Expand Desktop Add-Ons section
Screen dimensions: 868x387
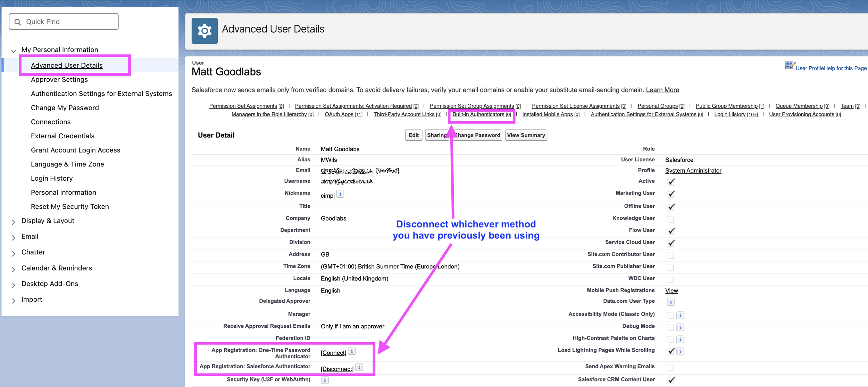tap(14, 285)
